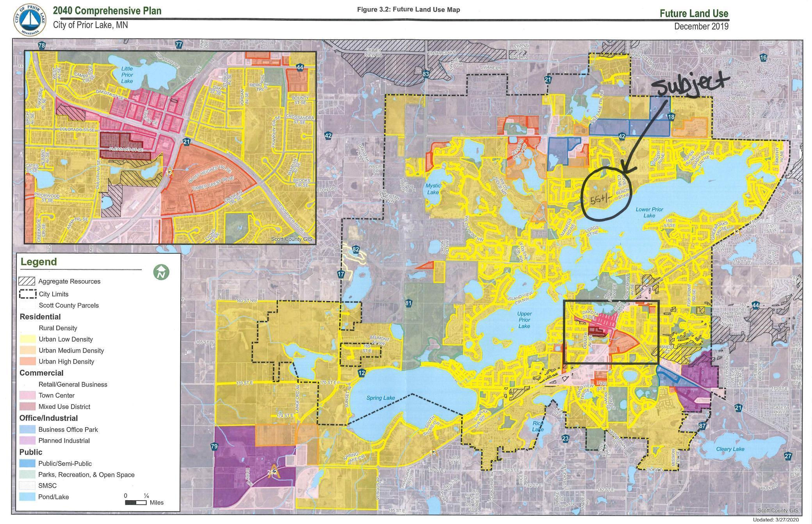Click the Spring Lake label
Screen dimensions: 812x524
point(381,398)
